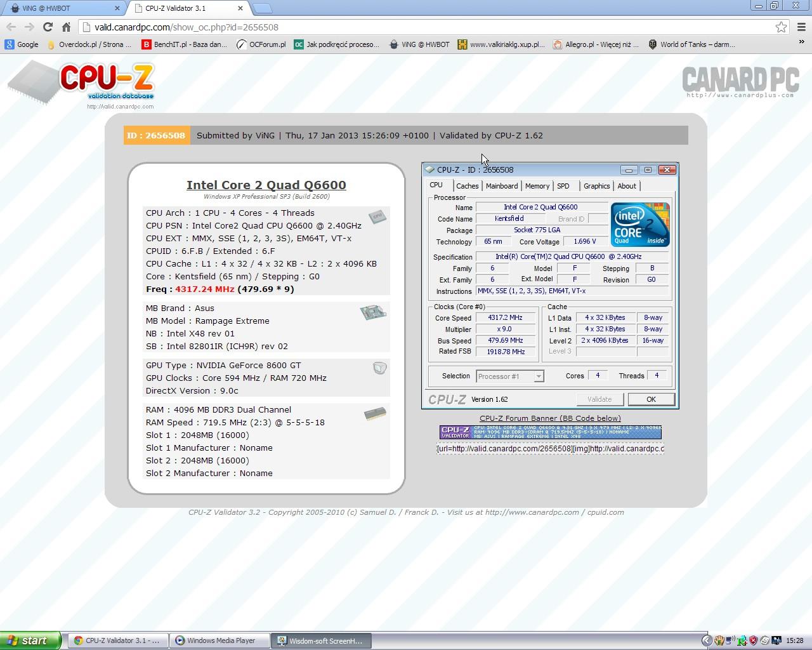
Task: Click the CPU-Z Forum Banner heading link
Action: 550,418
